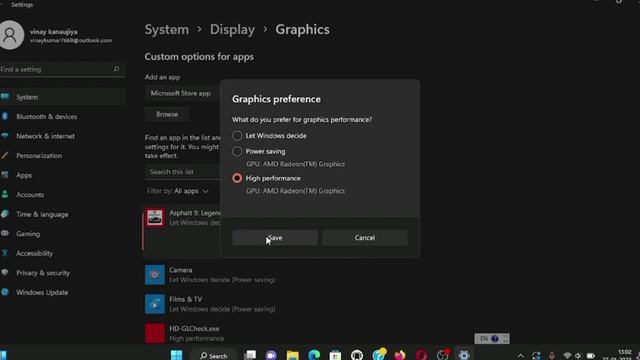Click the Films & TV app icon
Image resolution: width=640 pixels, height=360 pixels.
click(155, 304)
